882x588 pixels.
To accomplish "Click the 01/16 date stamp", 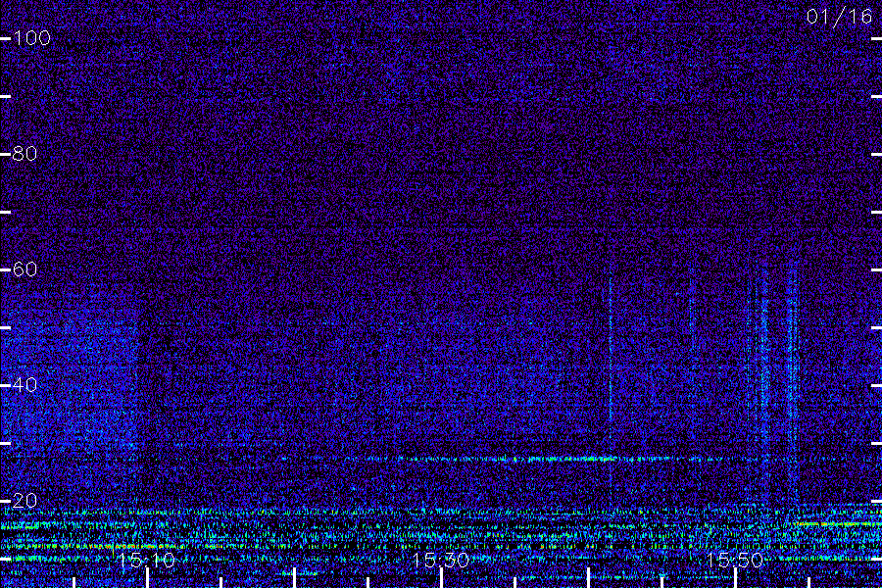I will [x=839, y=17].
